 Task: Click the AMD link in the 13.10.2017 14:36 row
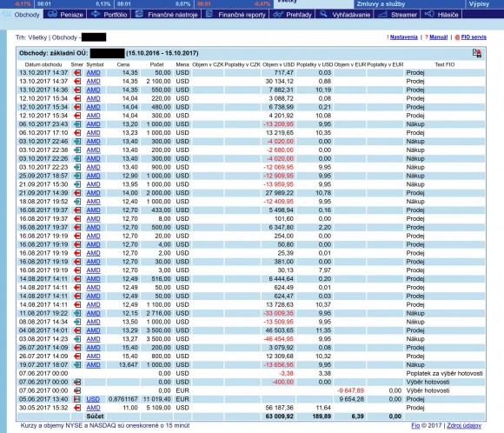pyautogui.click(x=93, y=90)
